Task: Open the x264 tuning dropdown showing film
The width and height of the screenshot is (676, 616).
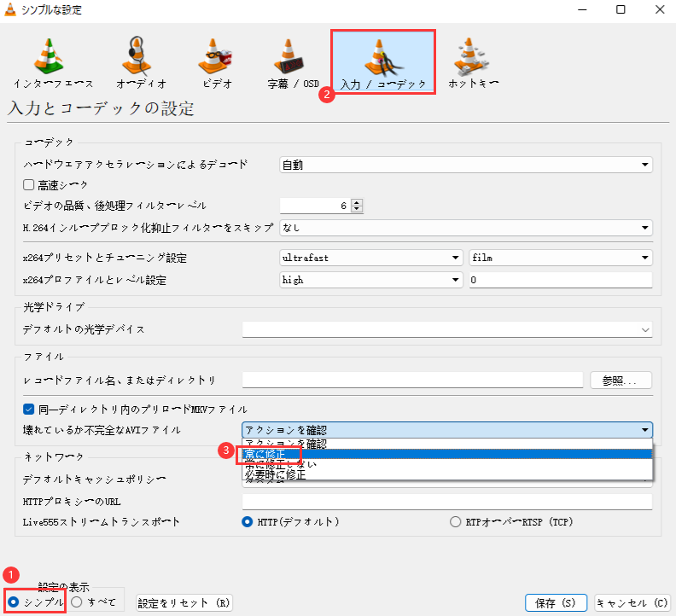Action: [x=561, y=258]
